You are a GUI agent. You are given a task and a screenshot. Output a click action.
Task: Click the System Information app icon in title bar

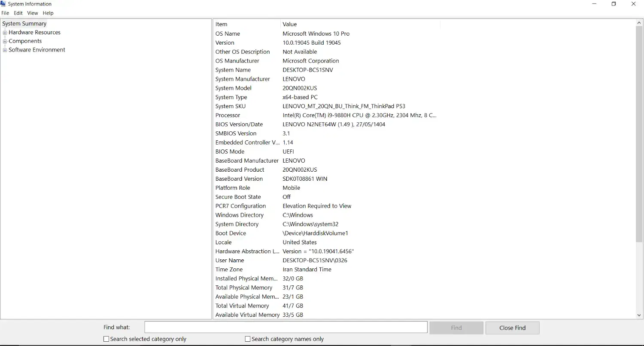(3, 4)
